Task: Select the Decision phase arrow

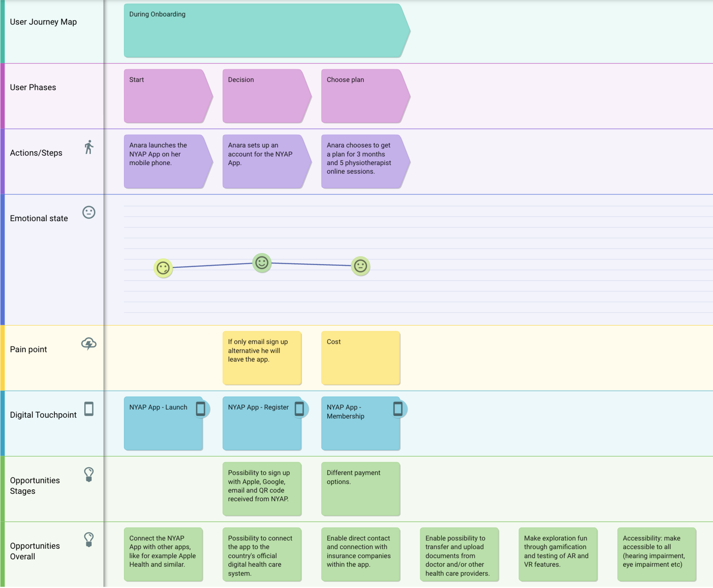Action: (264, 95)
